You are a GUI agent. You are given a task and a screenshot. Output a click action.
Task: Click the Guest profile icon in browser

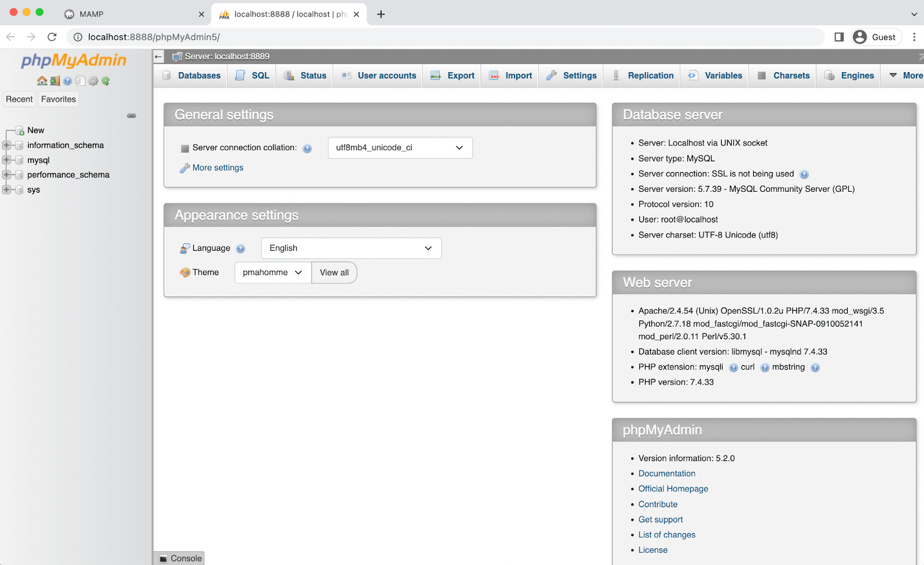click(x=859, y=36)
